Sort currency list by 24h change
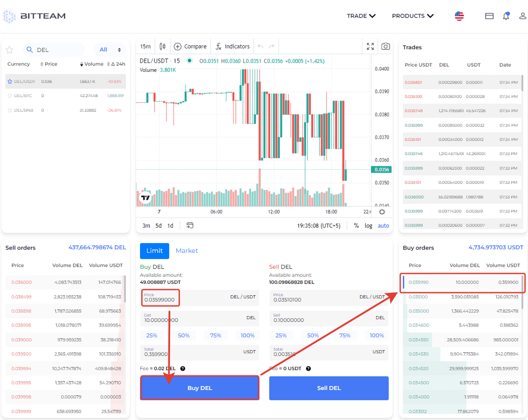 (116, 64)
